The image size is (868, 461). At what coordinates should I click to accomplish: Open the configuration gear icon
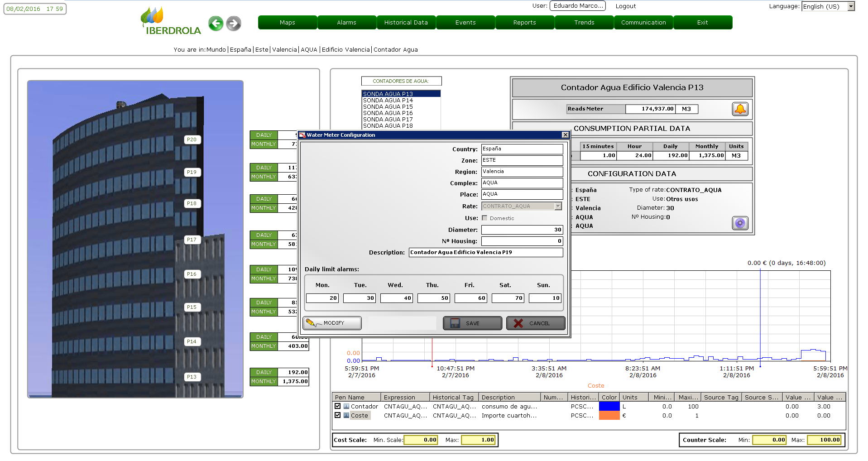[740, 223]
